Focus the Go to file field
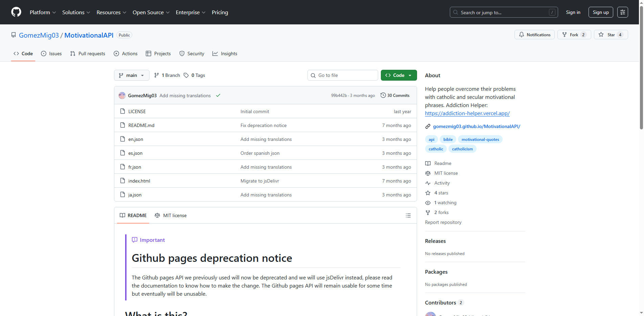The height and width of the screenshot is (316, 644). pos(343,75)
